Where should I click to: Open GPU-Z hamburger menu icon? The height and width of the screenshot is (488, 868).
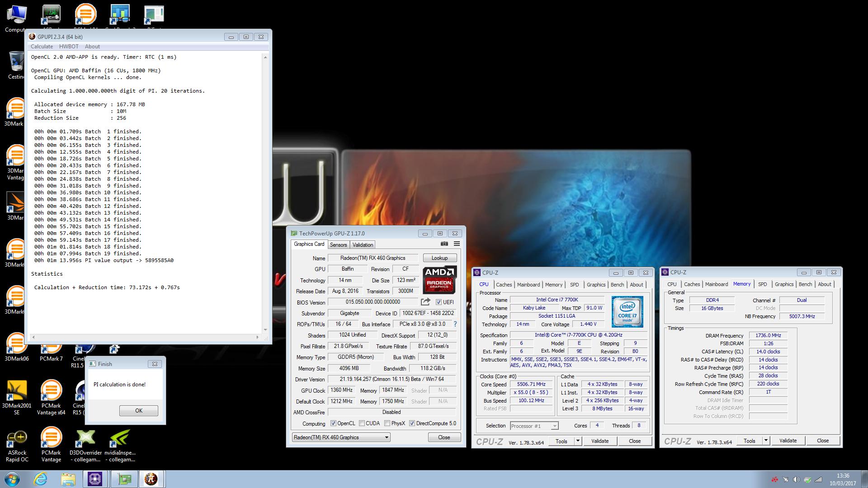457,244
